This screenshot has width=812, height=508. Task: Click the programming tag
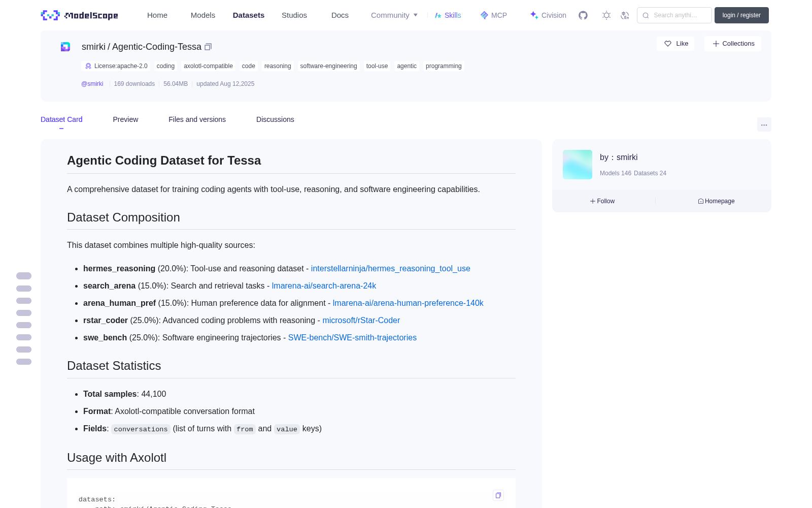point(444,66)
